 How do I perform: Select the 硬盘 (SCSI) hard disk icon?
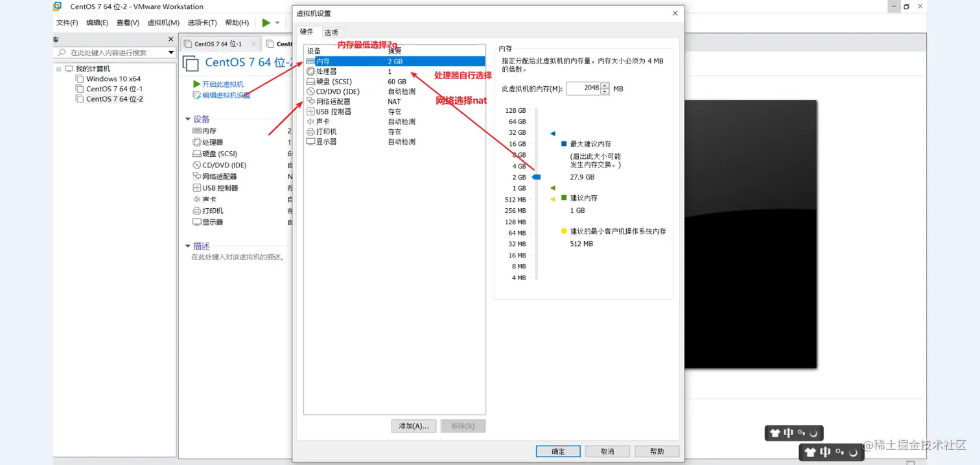[x=310, y=81]
